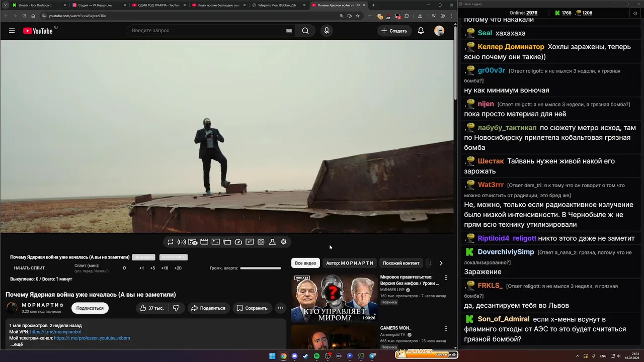Expand the description with ...ещё
This screenshot has width=644, height=362.
tap(17, 344)
